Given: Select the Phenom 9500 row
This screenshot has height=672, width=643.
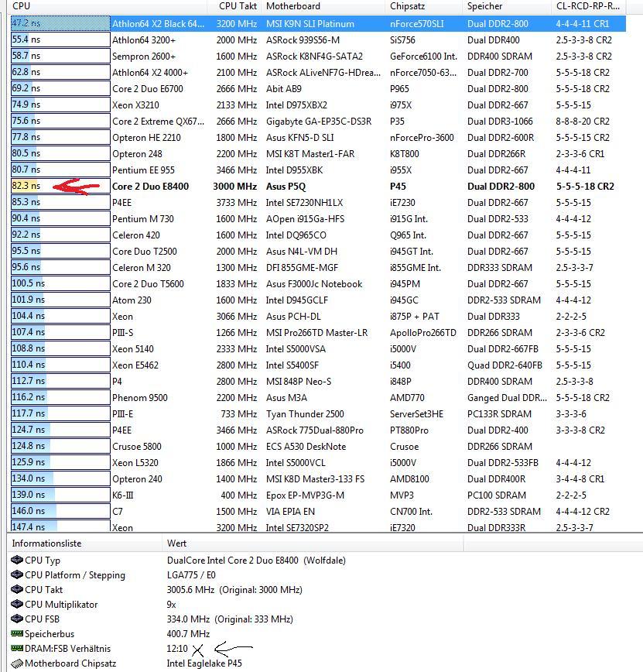Looking at the screenshot, I should tap(318, 398).
